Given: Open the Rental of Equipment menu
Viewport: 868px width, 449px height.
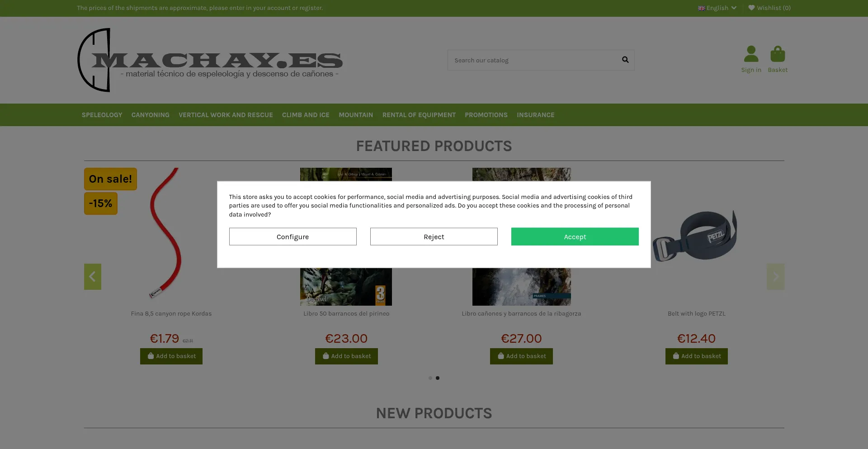Looking at the screenshot, I should [x=419, y=115].
